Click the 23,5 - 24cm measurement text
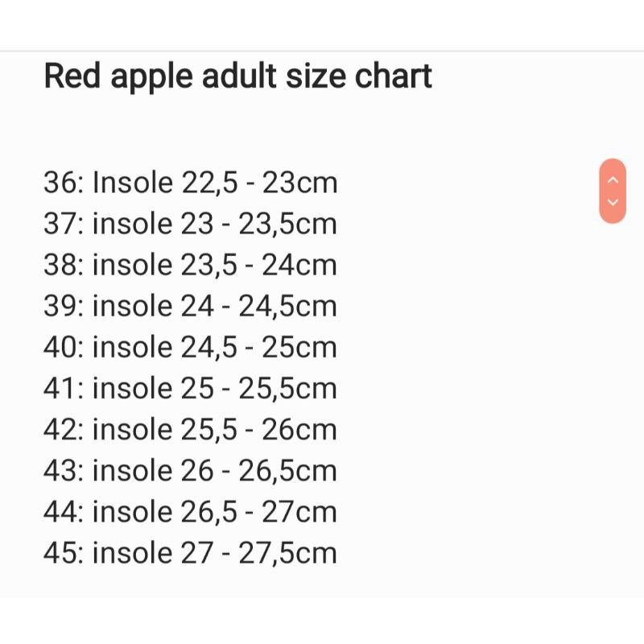 (258, 266)
